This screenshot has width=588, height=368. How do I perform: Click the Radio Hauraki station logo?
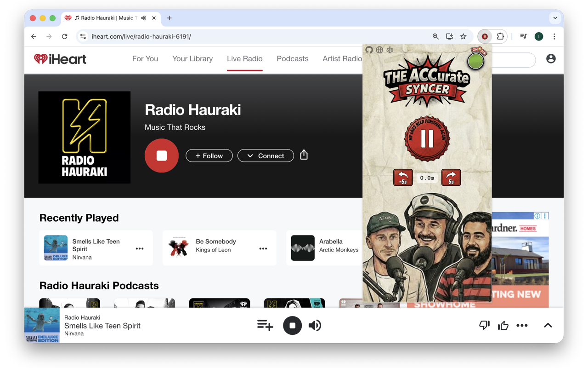point(85,138)
